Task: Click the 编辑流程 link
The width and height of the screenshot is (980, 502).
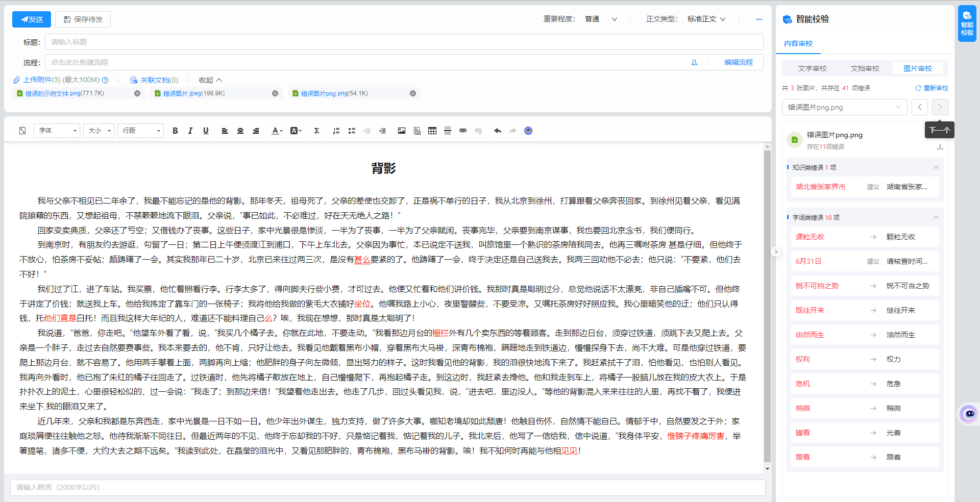Action: pyautogui.click(x=738, y=62)
